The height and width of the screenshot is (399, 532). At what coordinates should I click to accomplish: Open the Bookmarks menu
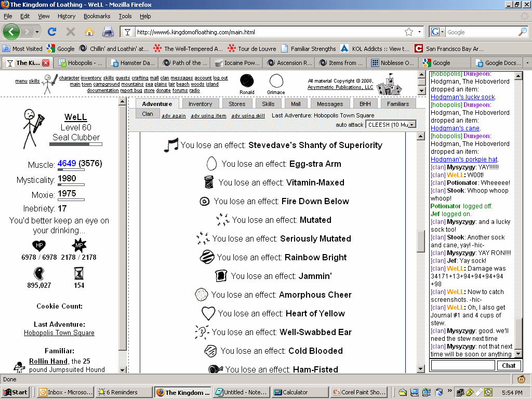pos(97,16)
